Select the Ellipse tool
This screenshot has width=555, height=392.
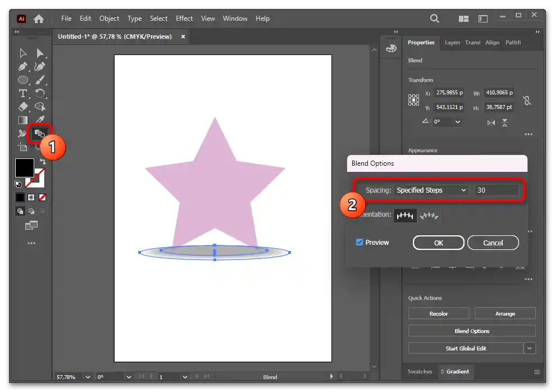23,80
